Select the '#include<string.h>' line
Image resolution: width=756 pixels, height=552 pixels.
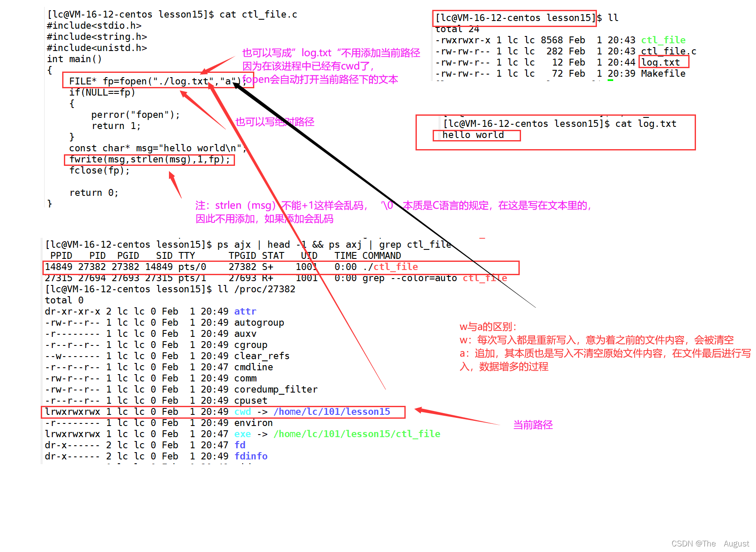click(97, 37)
